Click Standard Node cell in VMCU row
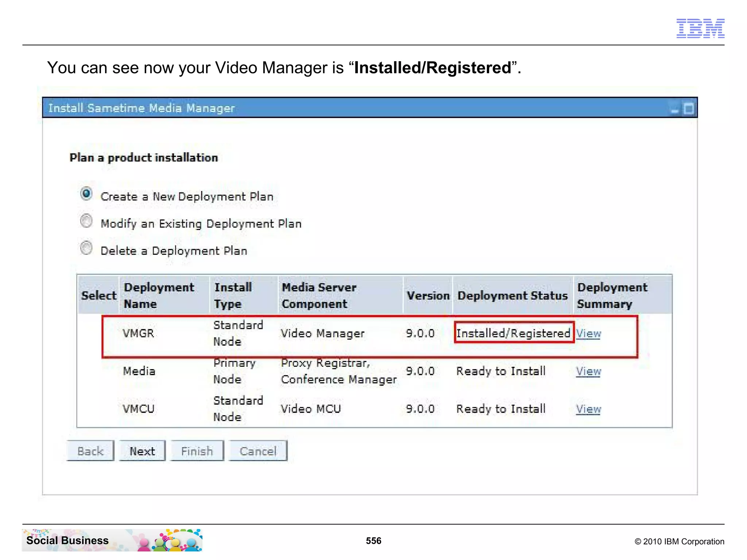Viewport: 747px width, 560px height. 238,409
